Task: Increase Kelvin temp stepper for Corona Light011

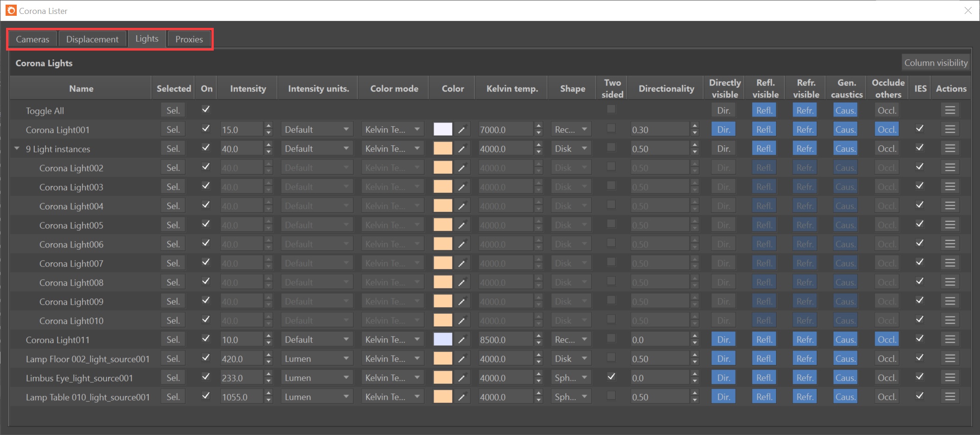Action: point(538,336)
